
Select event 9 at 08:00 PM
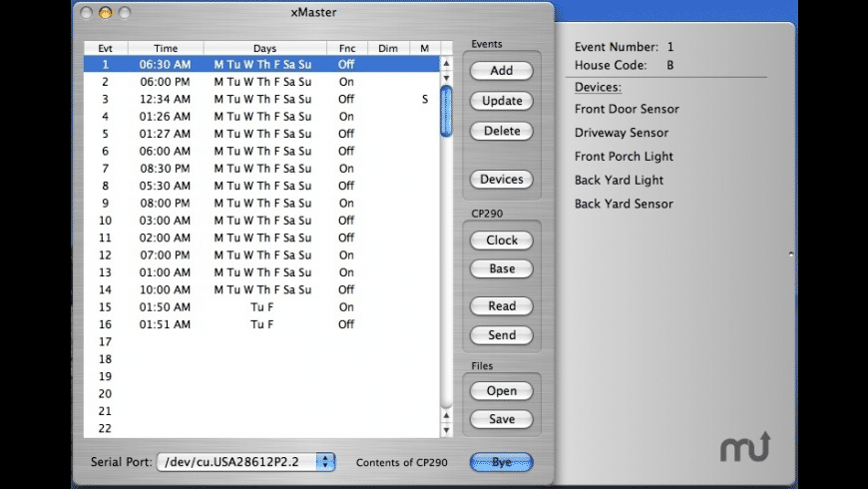pyautogui.click(x=261, y=203)
